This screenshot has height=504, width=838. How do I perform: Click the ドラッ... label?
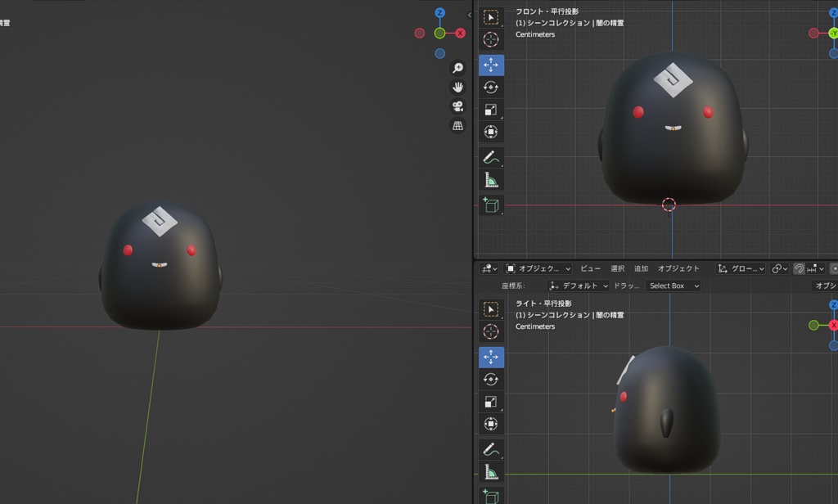point(626,286)
